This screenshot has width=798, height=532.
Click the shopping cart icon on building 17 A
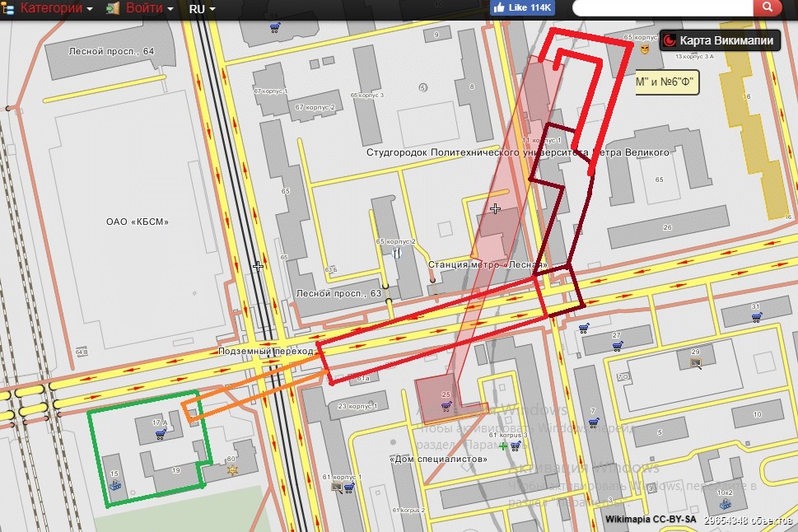coord(160,434)
